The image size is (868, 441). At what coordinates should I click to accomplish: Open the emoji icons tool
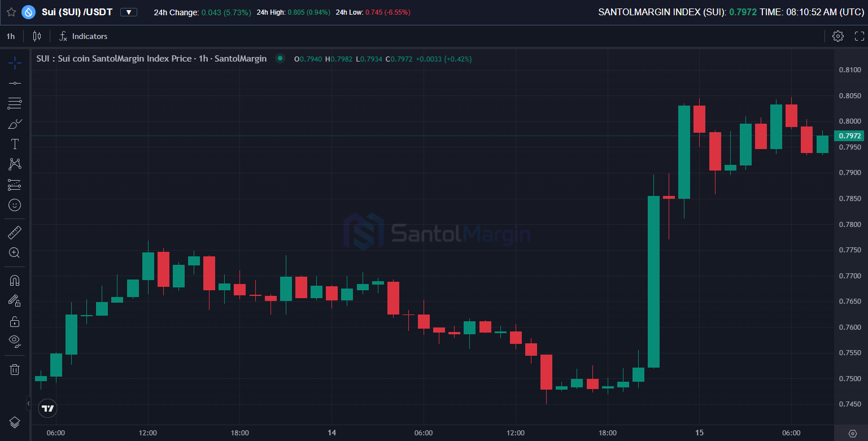tap(15, 205)
